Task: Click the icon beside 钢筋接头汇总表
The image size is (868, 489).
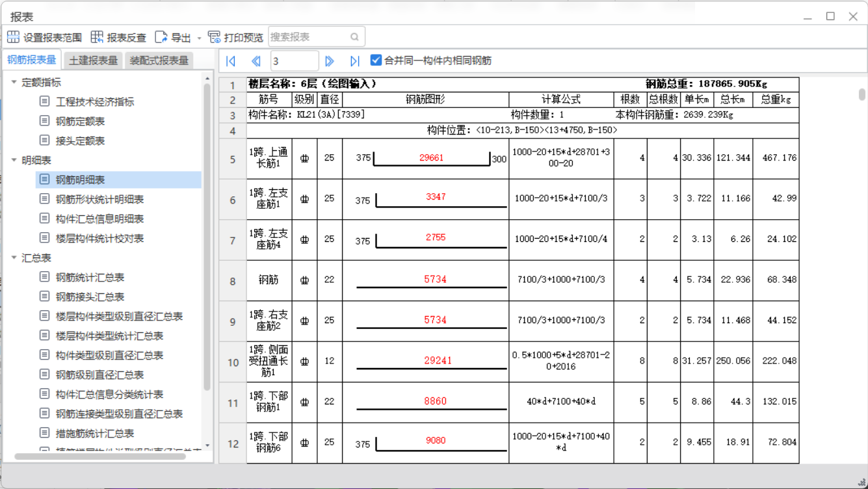Action: (44, 297)
